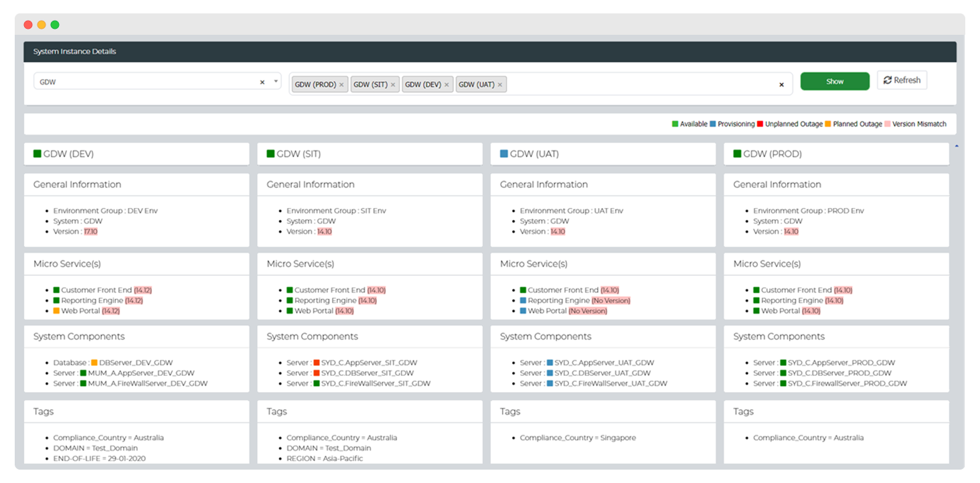Click the blue status icon for SYD_C.FireWallServer_UAT_GDW

click(x=550, y=384)
